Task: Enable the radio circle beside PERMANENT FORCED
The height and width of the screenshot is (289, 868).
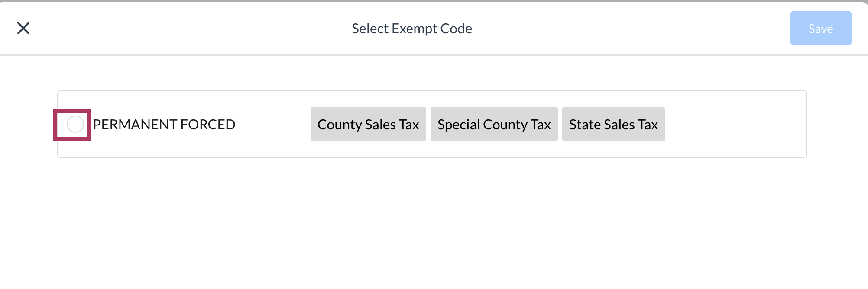Action: pyautogui.click(x=75, y=124)
